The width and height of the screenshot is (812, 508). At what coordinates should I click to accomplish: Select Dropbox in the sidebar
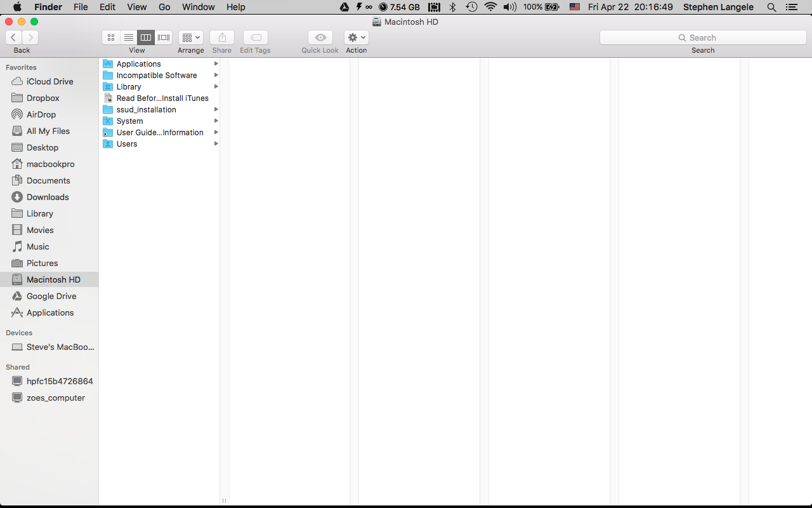point(49,98)
